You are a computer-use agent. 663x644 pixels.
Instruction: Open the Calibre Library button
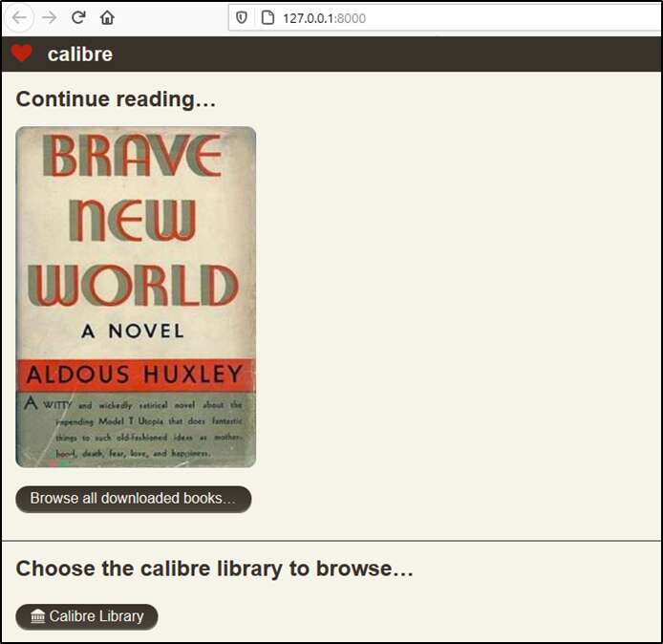[87, 616]
